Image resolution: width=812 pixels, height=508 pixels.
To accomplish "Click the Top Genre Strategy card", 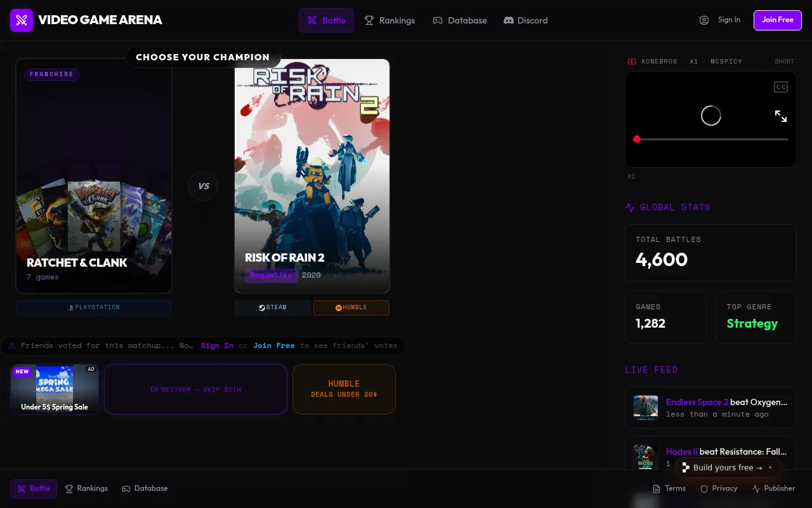I will click(756, 317).
